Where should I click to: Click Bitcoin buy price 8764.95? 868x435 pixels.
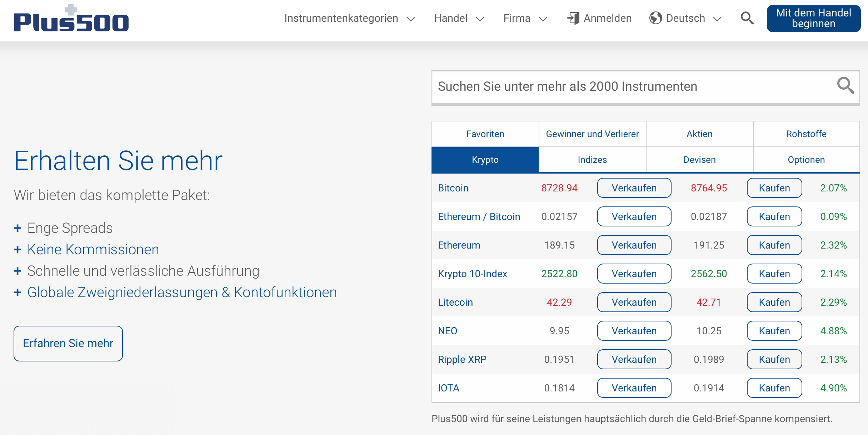(x=709, y=188)
